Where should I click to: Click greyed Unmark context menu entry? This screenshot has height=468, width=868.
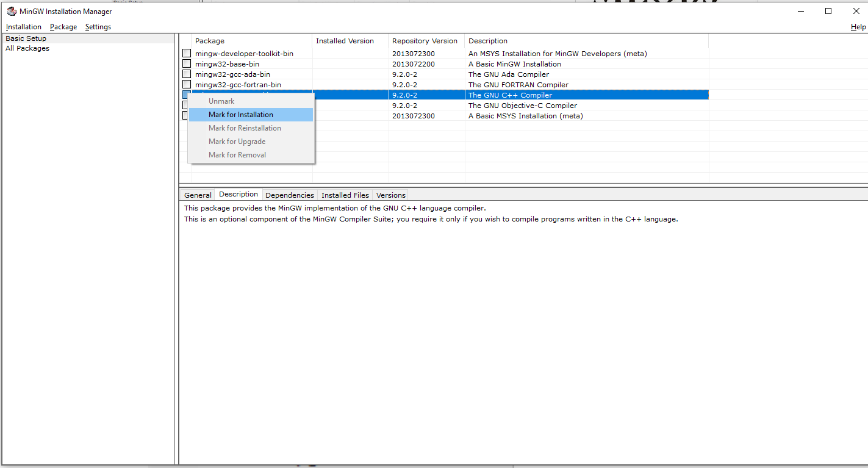pos(251,101)
